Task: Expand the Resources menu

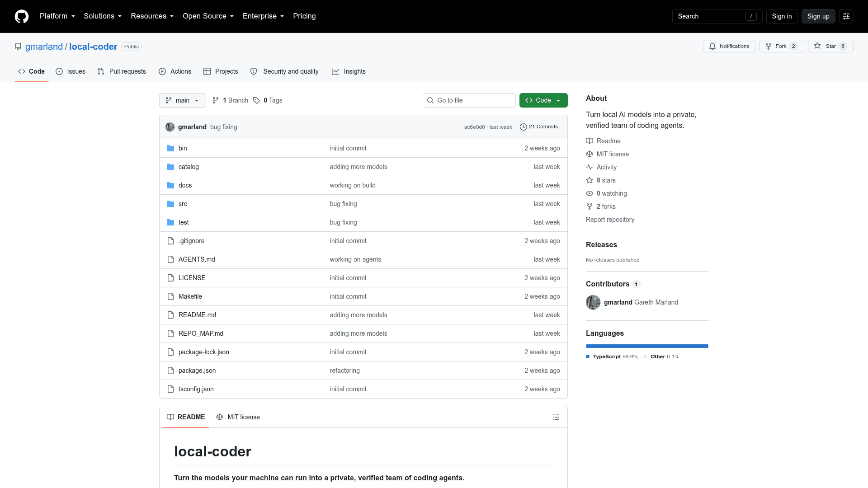Action: pyautogui.click(x=152, y=16)
